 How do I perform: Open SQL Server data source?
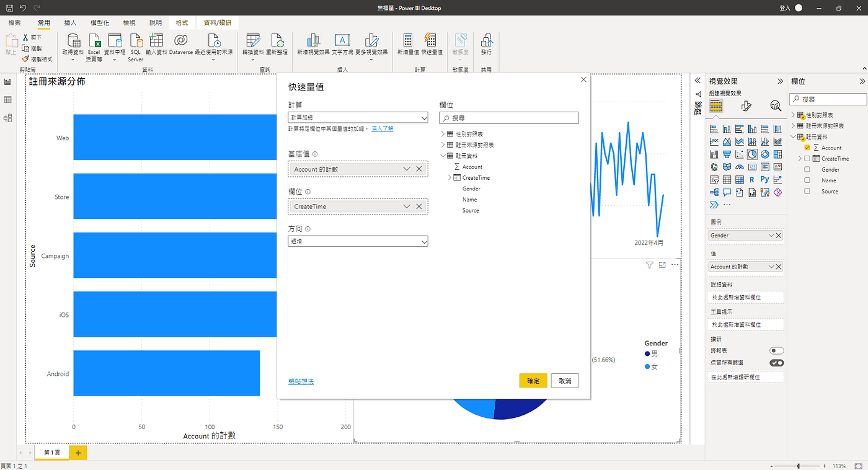(136, 46)
